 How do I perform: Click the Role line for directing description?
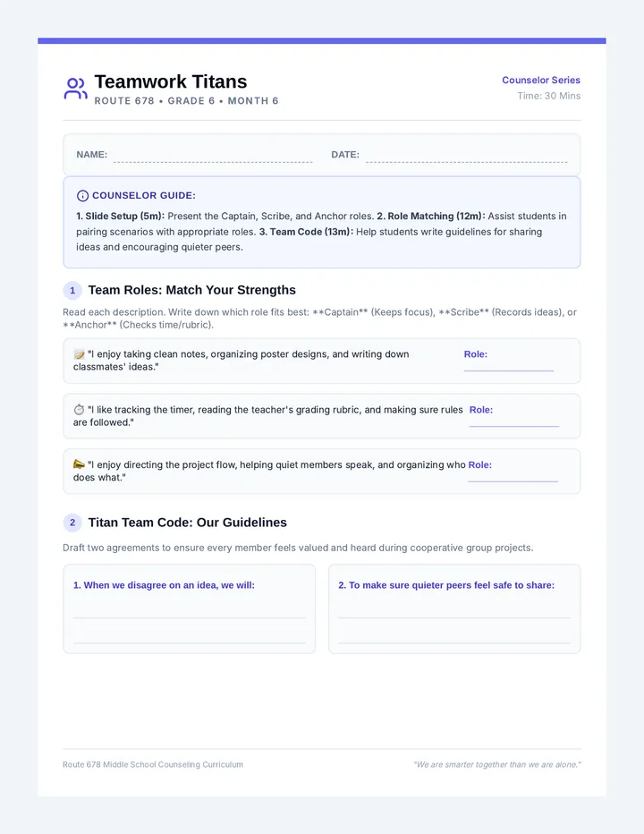[x=513, y=481]
